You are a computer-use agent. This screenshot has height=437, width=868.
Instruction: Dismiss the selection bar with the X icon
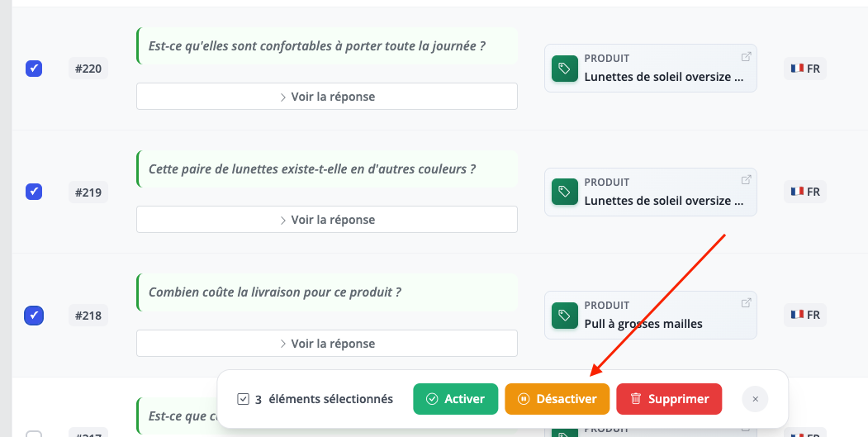point(755,399)
